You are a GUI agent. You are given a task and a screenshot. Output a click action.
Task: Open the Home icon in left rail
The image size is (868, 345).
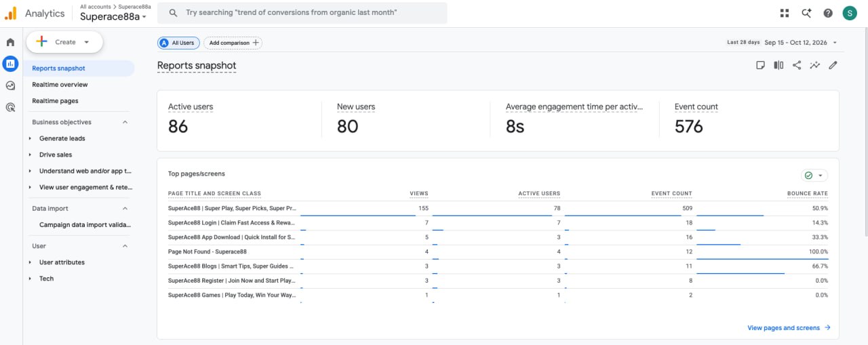10,42
